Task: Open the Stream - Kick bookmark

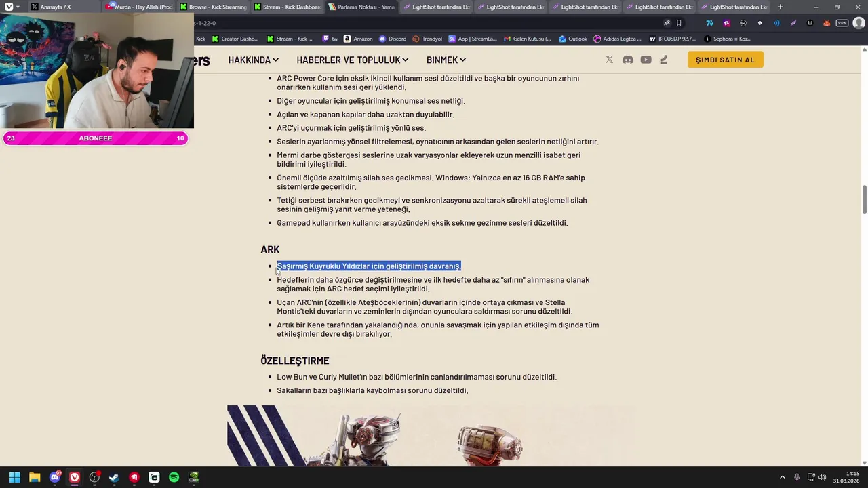Action: (x=290, y=39)
